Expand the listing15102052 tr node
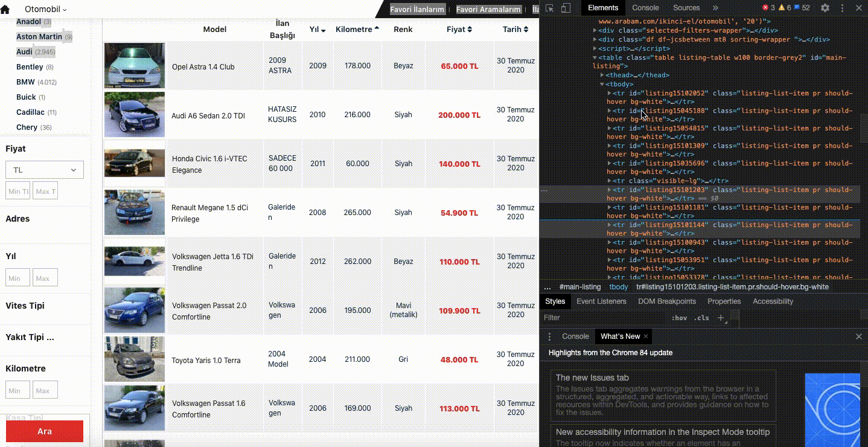Screen dimensions: 868x447 tap(609, 93)
